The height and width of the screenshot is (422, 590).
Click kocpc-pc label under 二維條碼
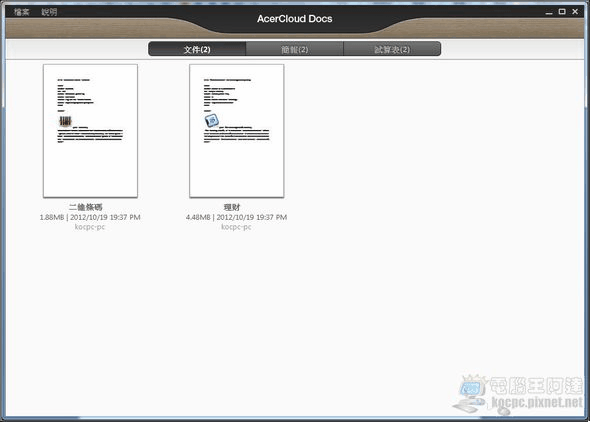coord(90,227)
